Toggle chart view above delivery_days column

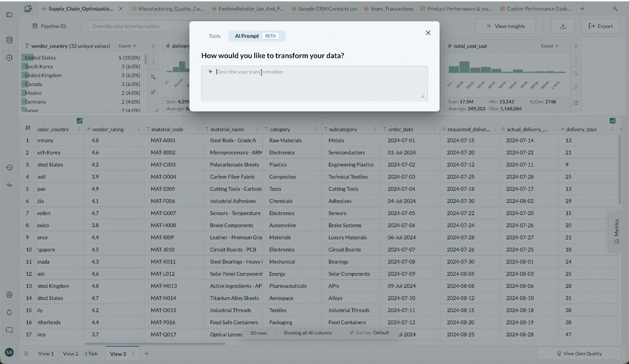(x=612, y=121)
